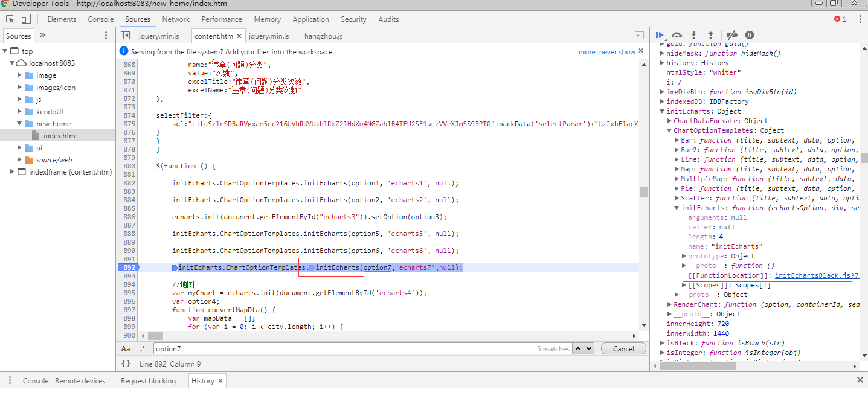
Task: Select the hangzhou.js editor tab
Action: click(x=323, y=36)
